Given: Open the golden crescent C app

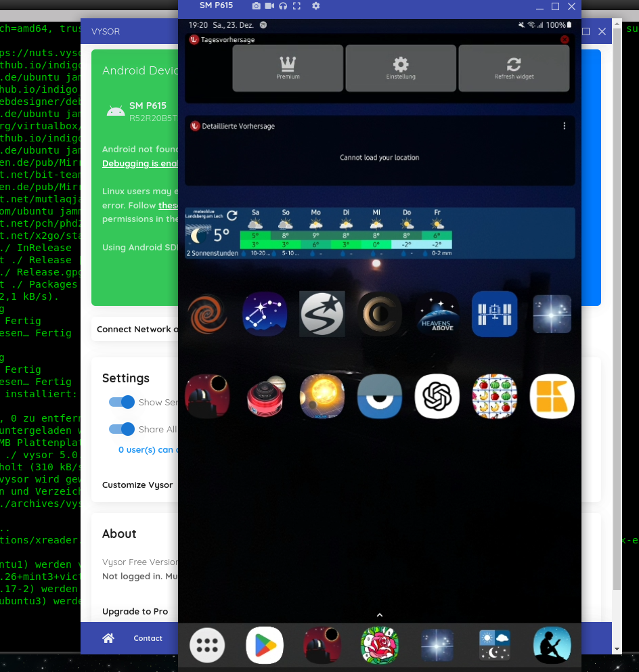Looking at the screenshot, I should (379, 314).
